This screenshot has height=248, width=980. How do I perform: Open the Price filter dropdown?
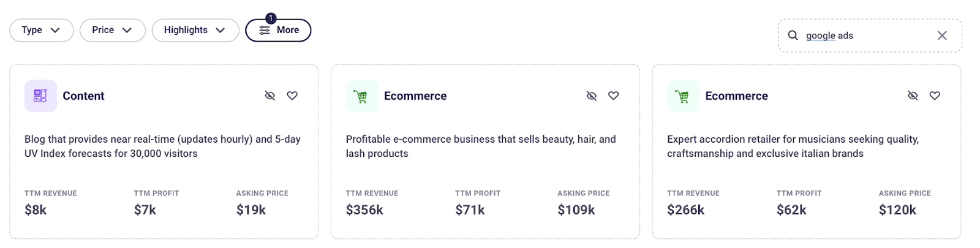[113, 30]
